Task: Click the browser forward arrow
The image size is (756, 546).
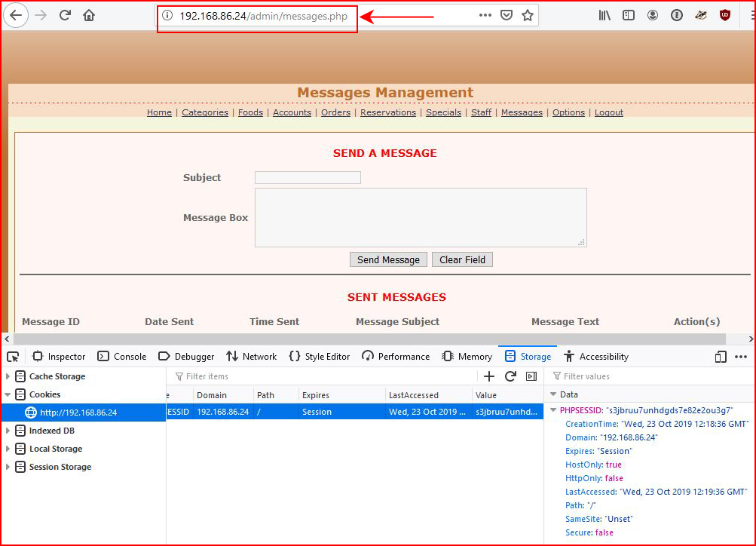Action: click(41, 15)
